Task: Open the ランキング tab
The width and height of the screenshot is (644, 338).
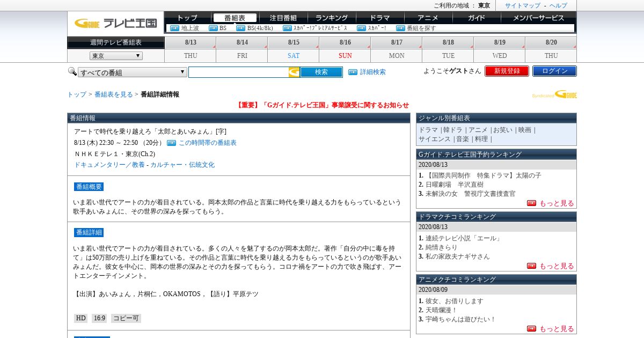Action: click(x=331, y=18)
